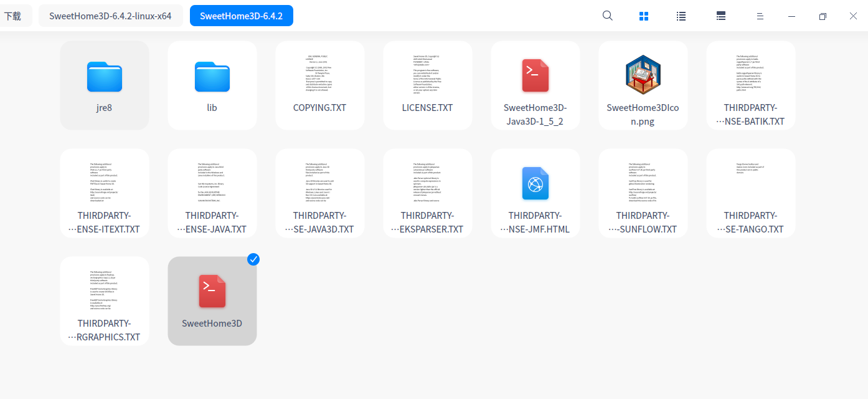
Task: Select the THIRDPARTY JMF.HTML web file icon
Action: (x=535, y=183)
